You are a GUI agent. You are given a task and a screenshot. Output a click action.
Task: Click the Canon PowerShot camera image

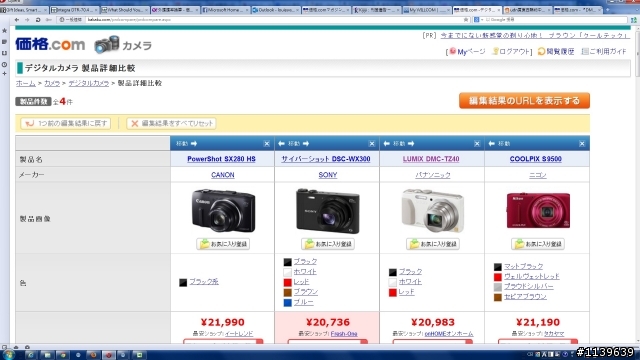click(223, 210)
